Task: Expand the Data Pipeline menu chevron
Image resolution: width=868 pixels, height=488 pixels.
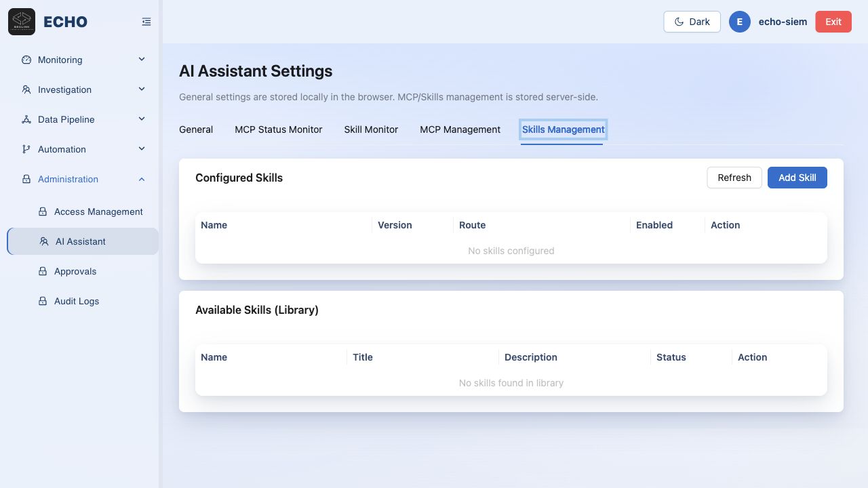Action: (142, 119)
